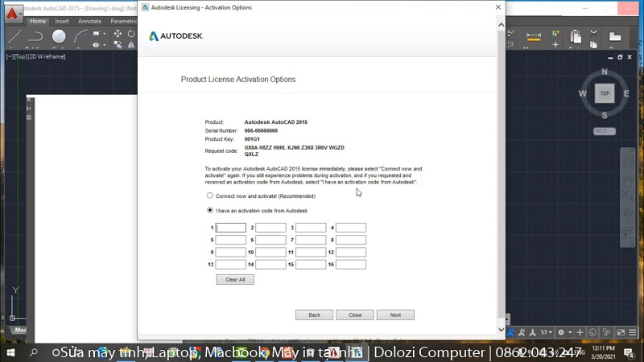Expand the Ellipse tool dropdown arrow

[x=105, y=45]
